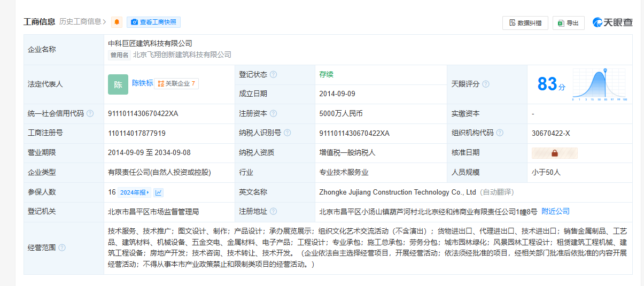Open 关联企业 7 related companies tag
The image size is (644, 286).
click(x=177, y=83)
